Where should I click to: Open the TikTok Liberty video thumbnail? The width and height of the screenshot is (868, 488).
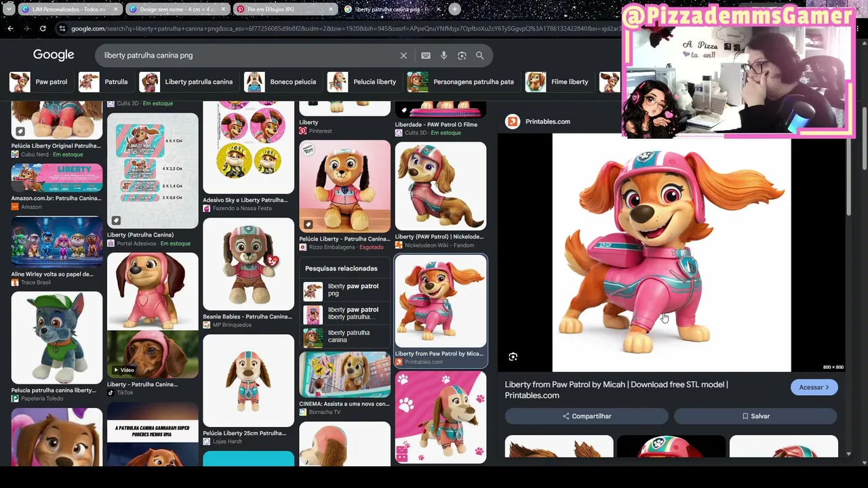tap(153, 315)
